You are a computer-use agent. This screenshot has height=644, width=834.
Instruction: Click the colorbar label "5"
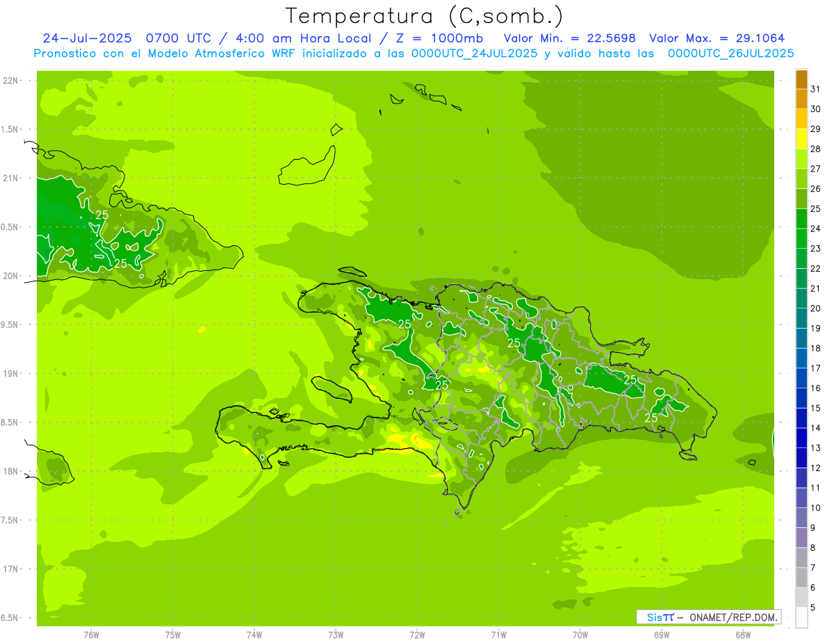click(x=814, y=608)
